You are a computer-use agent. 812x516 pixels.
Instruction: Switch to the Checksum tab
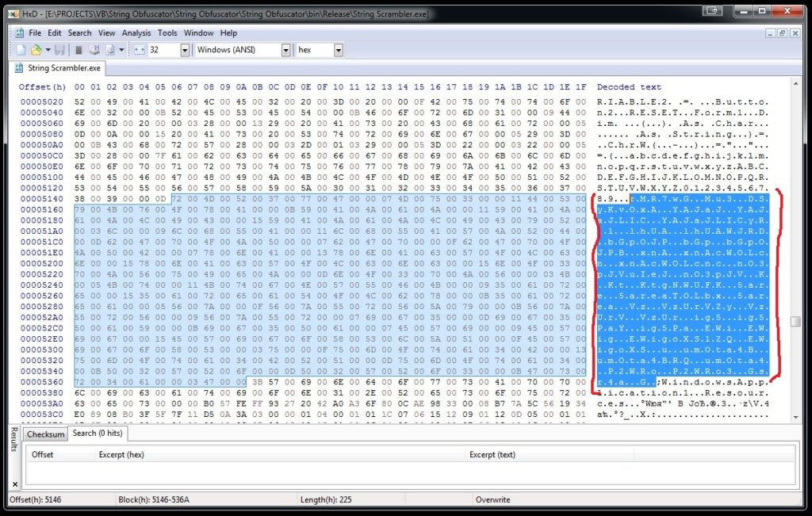coord(44,434)
